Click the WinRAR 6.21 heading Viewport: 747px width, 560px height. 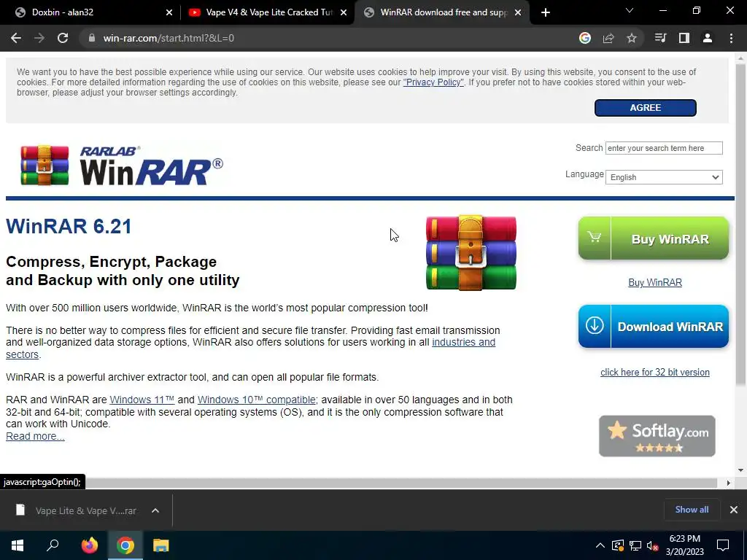[69, 226]
